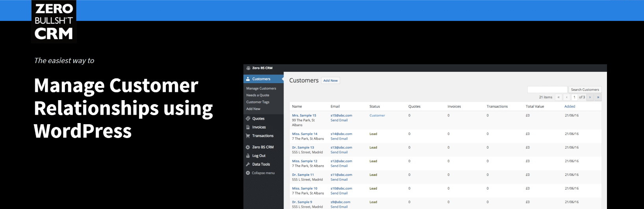Click the Transactions column header
644x209 pixels.
coord(497,106)
